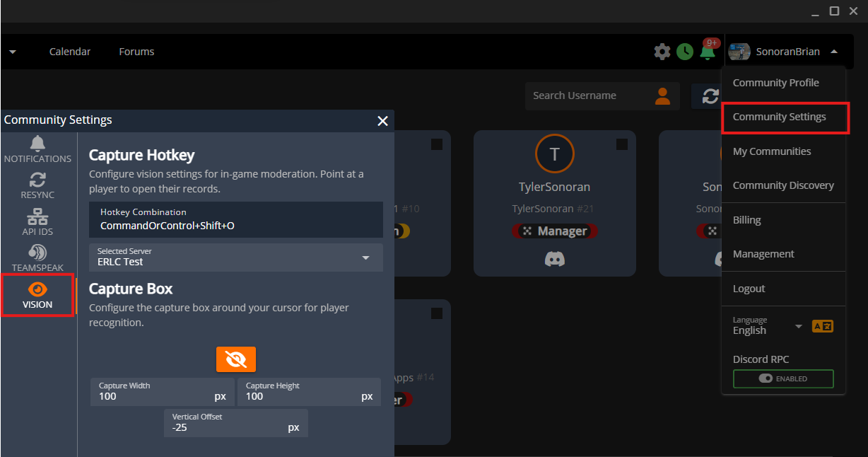Click the settings gear icon in the top bar
This screenshot has width=868, height=457.
(x=662, y=52)
